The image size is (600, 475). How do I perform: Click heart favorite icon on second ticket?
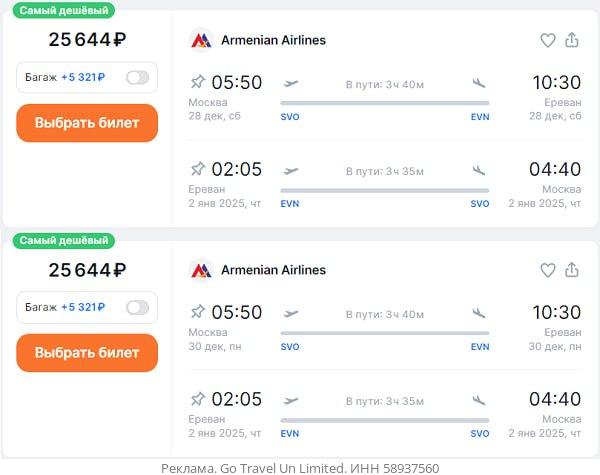coord(547,270)
